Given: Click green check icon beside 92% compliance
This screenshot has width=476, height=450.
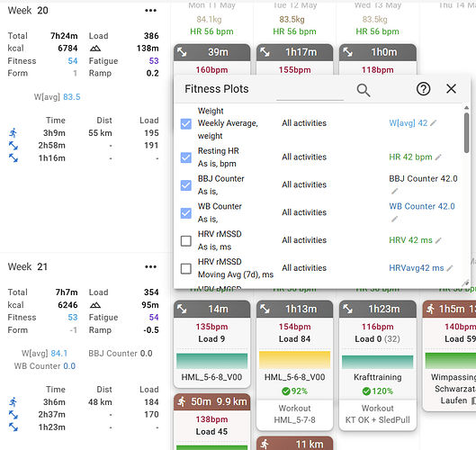Looking at the screenshot, I should point(285,391).
